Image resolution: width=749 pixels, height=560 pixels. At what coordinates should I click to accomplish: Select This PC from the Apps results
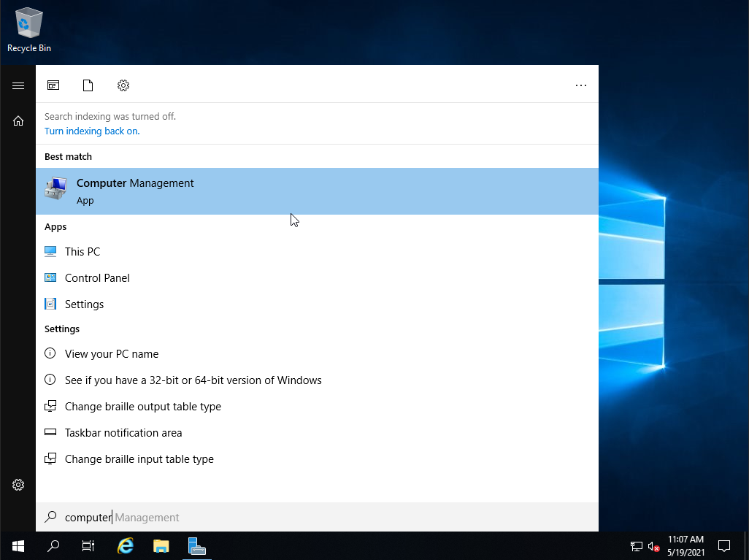click(82, 251)
